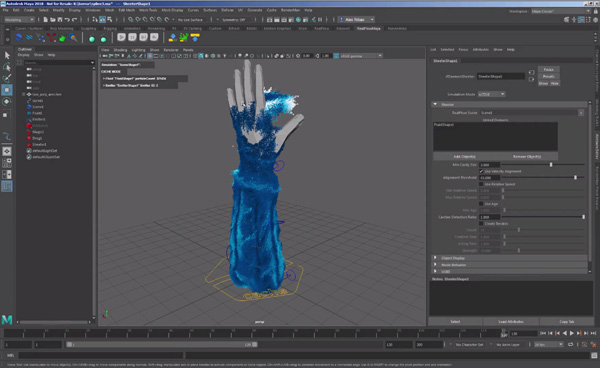Click the Alignment Threshold slider handle
This screenshot has height=368, width=600.
(x=575, y=177)
